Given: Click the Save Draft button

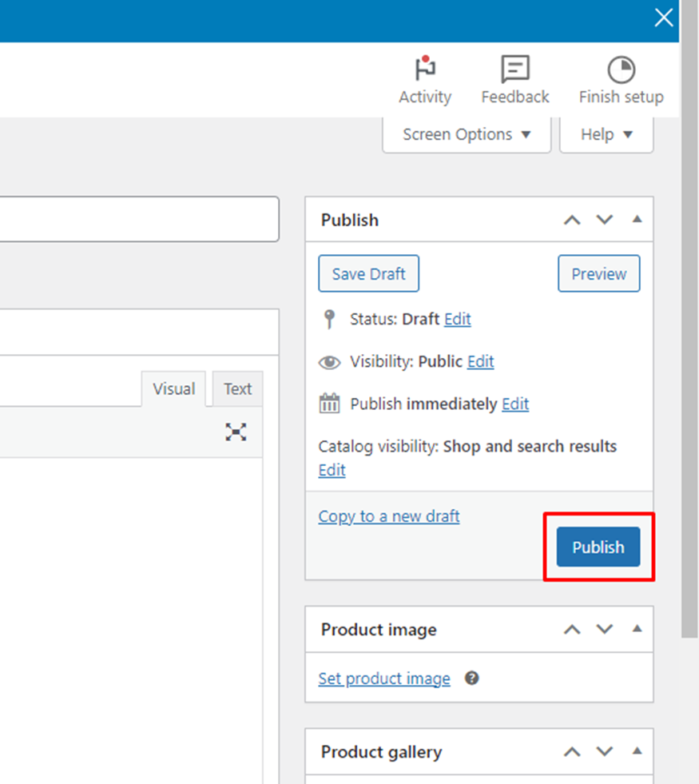Looking at the screenshot, I should 368,273.
